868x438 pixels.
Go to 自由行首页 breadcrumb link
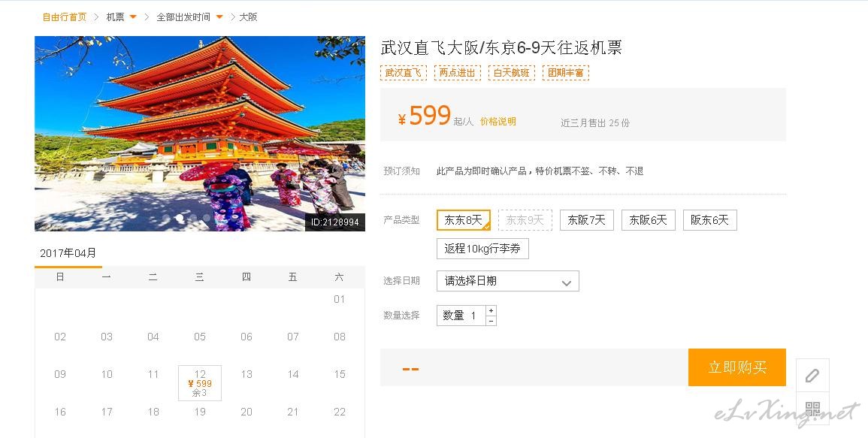pos(64,17)
